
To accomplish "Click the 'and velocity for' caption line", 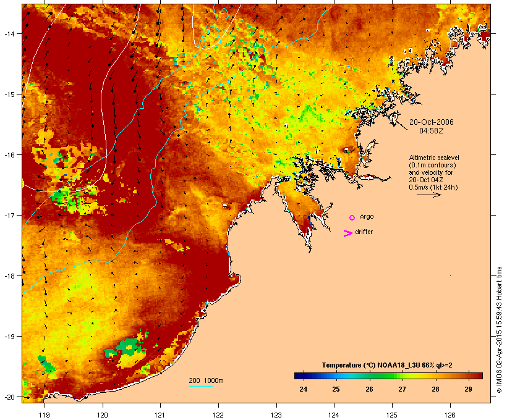I will click(431, 172).
